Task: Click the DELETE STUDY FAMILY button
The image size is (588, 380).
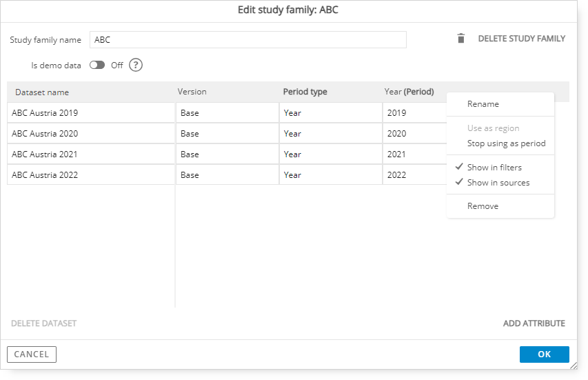Action: click(521, 39)
